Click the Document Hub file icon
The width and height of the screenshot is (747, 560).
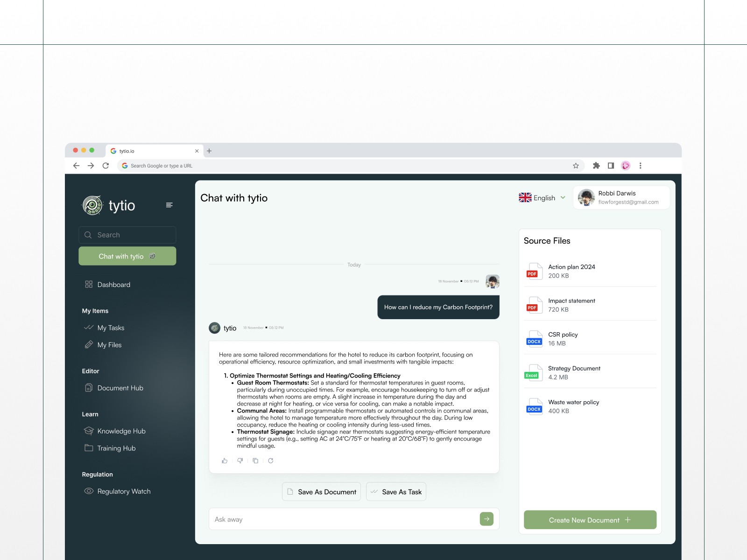coord(89,387)
